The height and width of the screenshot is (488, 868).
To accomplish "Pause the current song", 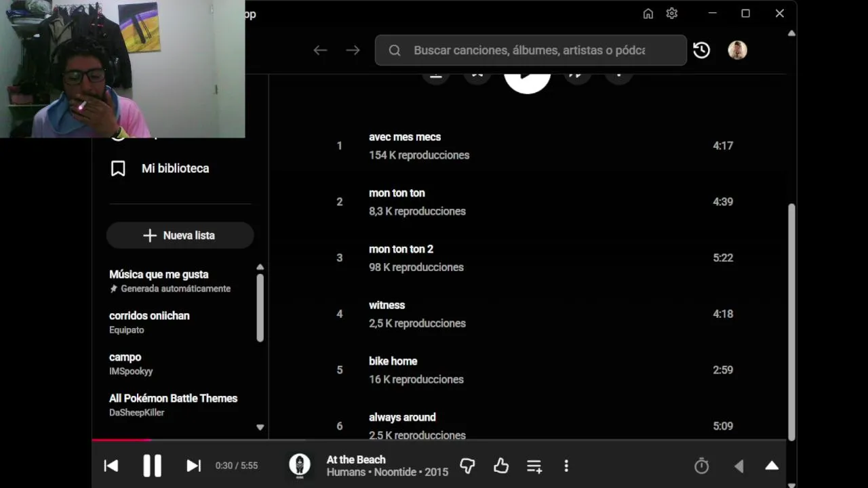I will 153,466.
